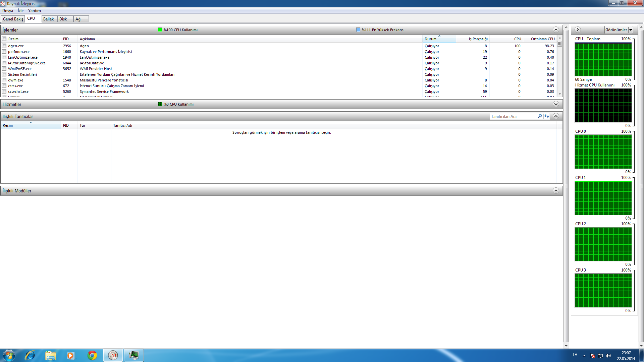This screenshot has width=644, height=362.
Task: Toggle the select-all checkbox in the Resim header
Action: tap(4, 39)
